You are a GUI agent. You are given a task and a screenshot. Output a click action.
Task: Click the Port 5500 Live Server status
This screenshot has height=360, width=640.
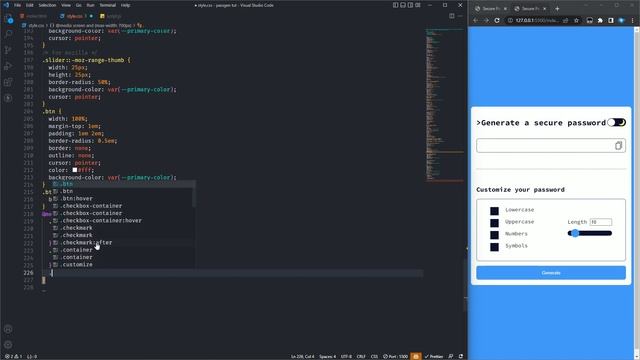pyautogui.click(x=395, y=356)
